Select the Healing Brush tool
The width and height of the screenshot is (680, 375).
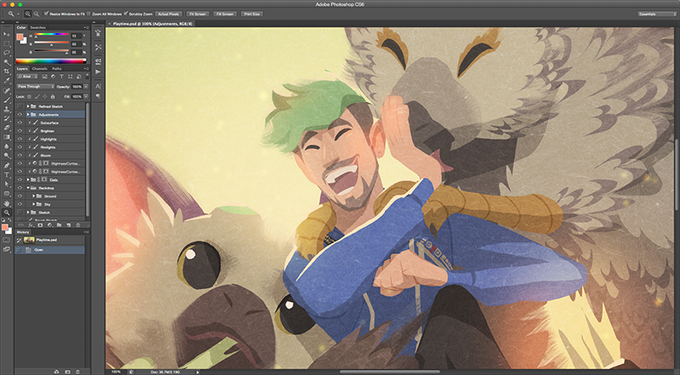pos(7,91)
